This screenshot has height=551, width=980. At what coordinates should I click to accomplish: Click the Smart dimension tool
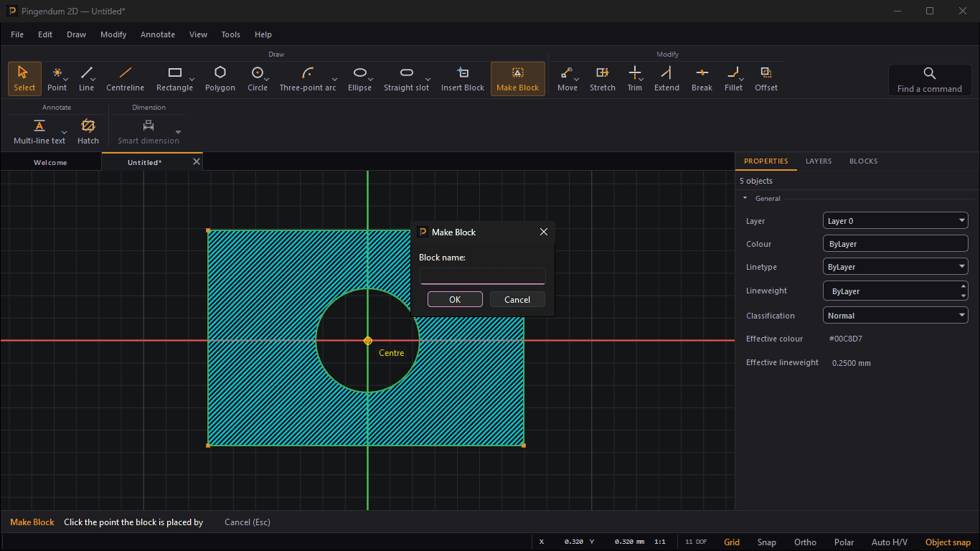coord(149,132)
